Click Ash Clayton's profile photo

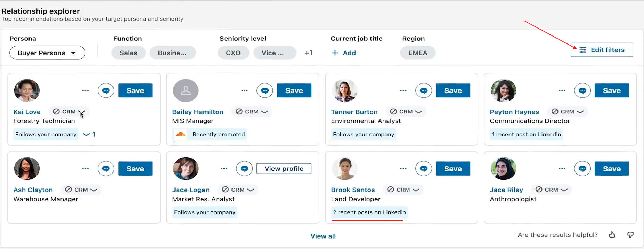[27, 169]
